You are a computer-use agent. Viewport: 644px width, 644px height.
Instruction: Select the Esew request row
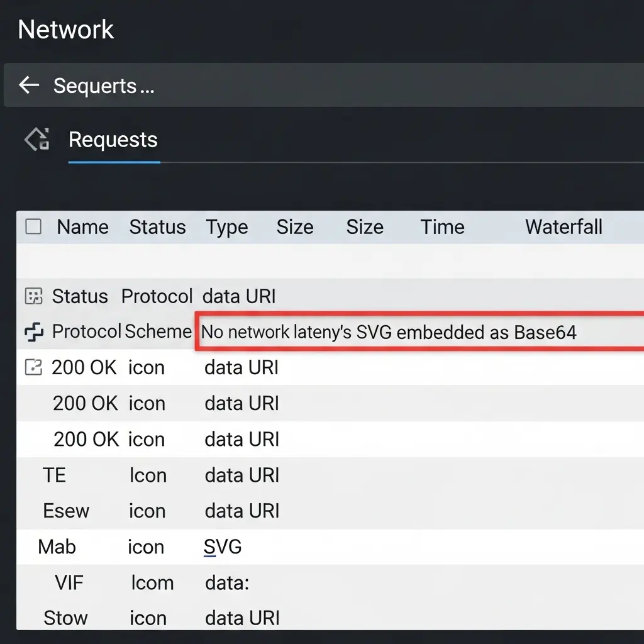click(x=66, y=511)
